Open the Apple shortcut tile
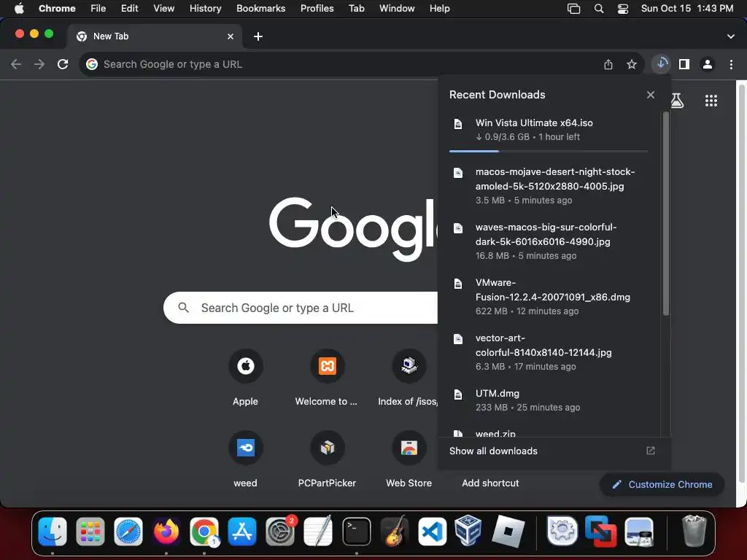 pos(245,378)
